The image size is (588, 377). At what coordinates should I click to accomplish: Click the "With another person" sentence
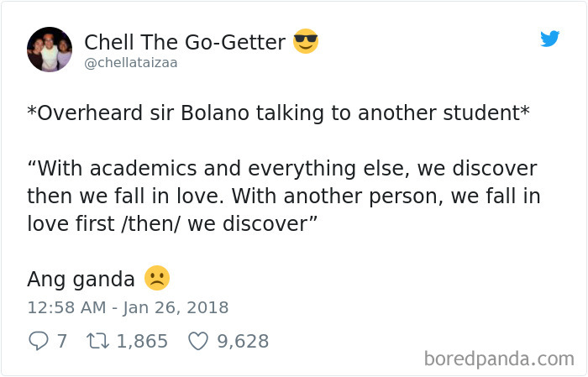(386, 196)
